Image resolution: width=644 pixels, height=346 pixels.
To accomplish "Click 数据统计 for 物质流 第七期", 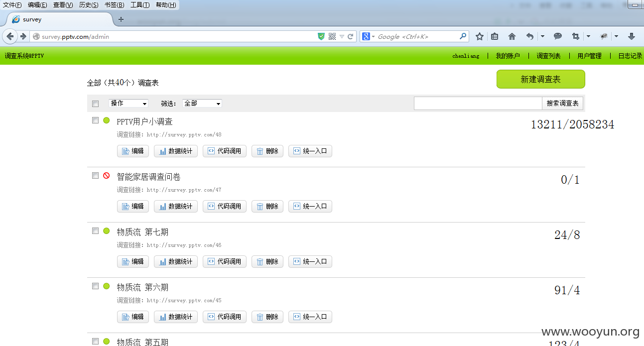I will [176, 262].
